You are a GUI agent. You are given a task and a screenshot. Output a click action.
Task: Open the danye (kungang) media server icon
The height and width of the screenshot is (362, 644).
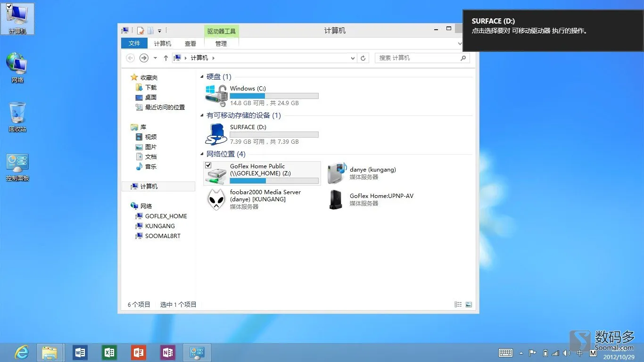(x=337, y=173)
